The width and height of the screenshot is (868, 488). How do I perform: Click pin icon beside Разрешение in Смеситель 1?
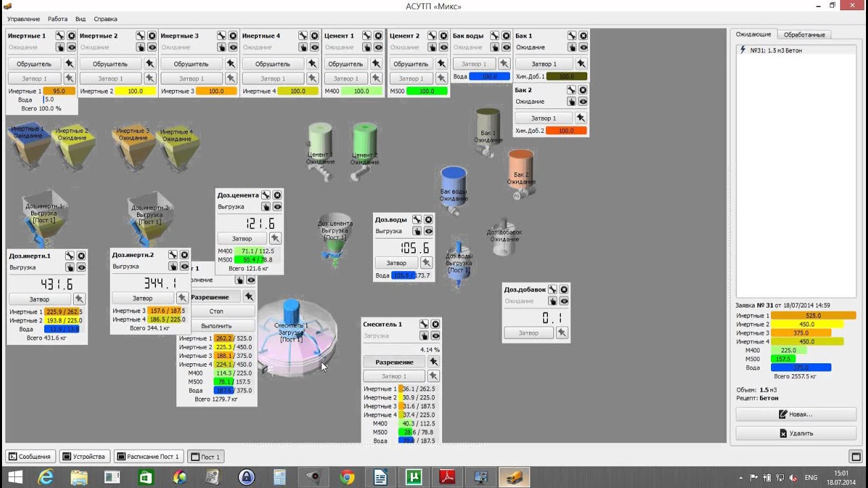pos(433,362)
